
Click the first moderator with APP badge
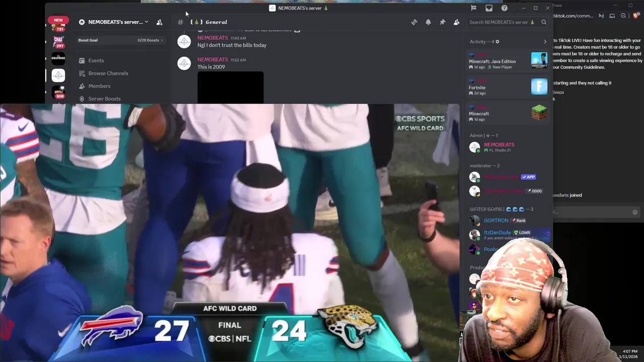[x=508, y=177]
